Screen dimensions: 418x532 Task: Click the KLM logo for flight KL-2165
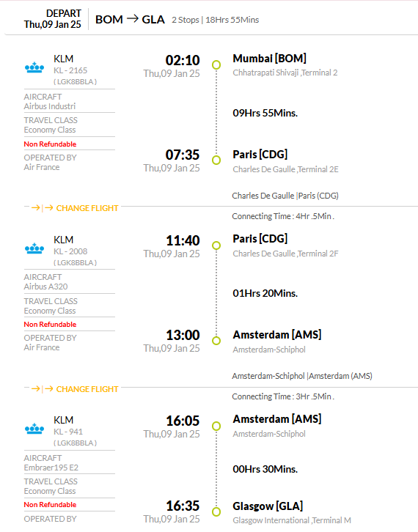point(34,67)
